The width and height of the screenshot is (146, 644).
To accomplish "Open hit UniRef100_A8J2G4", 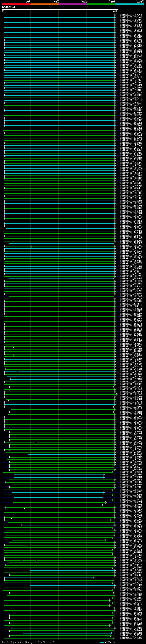I will 131,15.
